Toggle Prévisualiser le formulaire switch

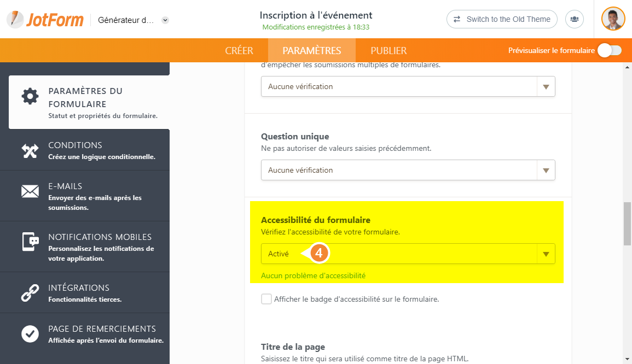coord(610,50)
